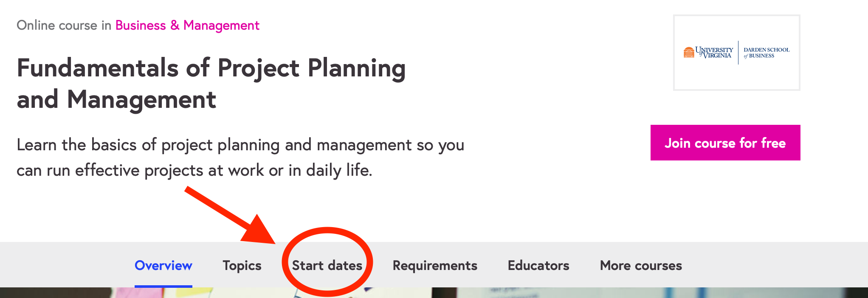Image resolution: width=868 pixels, height=298 pixels.
Task: Click the hero image strip below the tabs
Action: (552, 293)
